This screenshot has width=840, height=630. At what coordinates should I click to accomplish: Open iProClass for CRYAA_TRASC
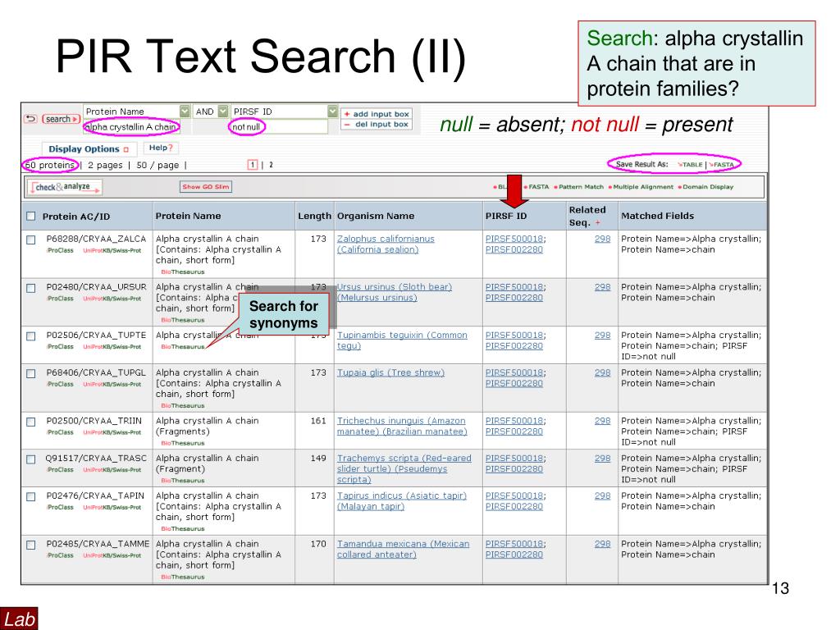(x=60, y=470)
